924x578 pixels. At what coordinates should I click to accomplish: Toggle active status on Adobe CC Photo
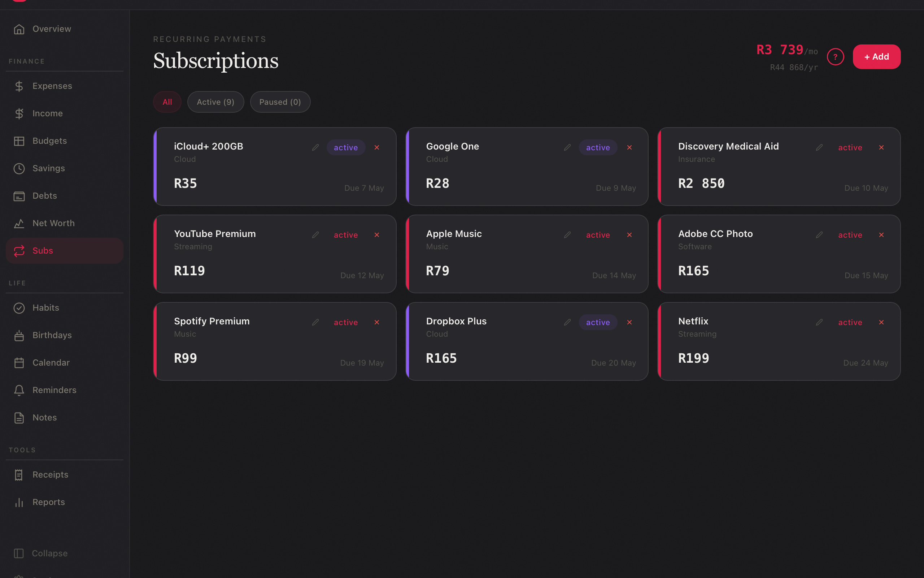[850, 235]
